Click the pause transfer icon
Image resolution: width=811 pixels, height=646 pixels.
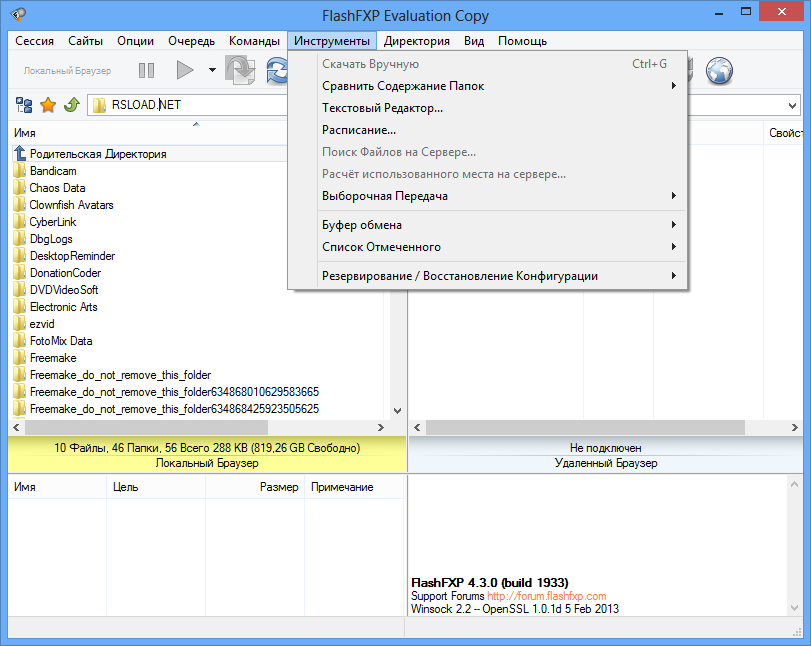click(x=146, y=70)
